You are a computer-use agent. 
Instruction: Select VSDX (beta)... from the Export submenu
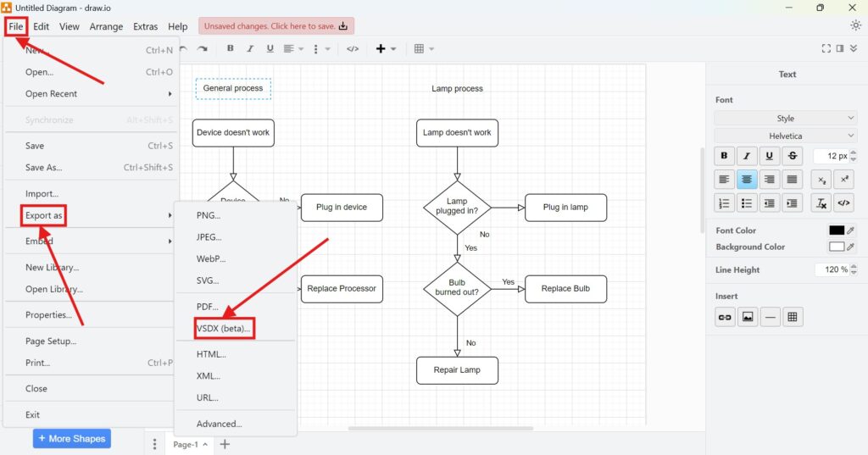(224, 328)
